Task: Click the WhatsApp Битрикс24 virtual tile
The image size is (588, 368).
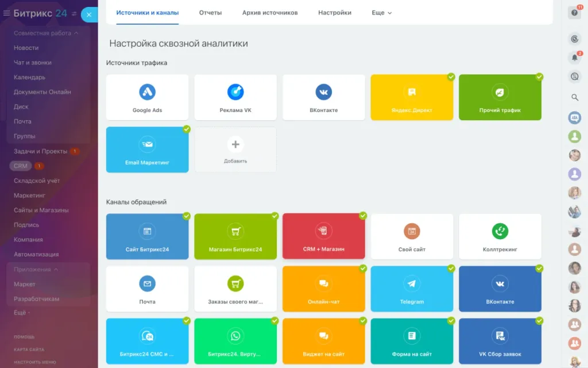Action: (235, 341)
